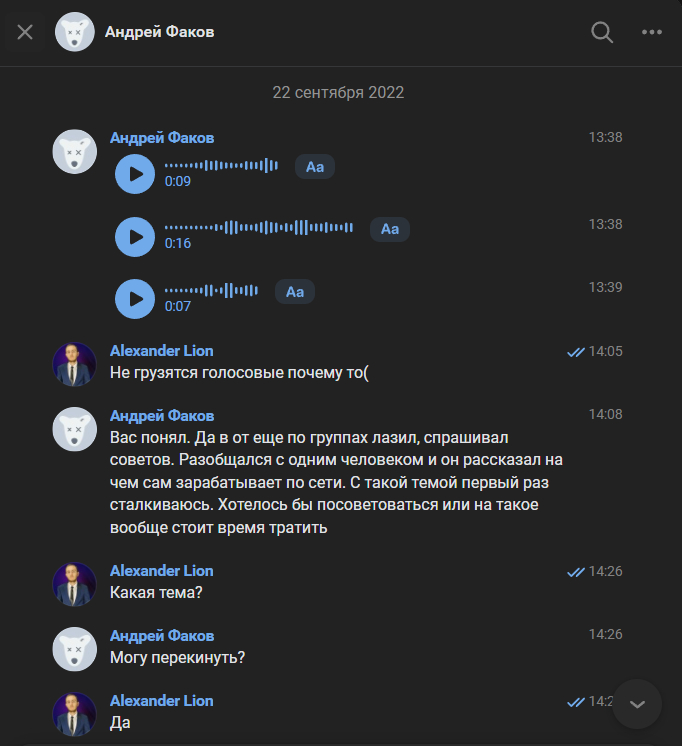Play the 0:07 voice message

pos(135,299)
